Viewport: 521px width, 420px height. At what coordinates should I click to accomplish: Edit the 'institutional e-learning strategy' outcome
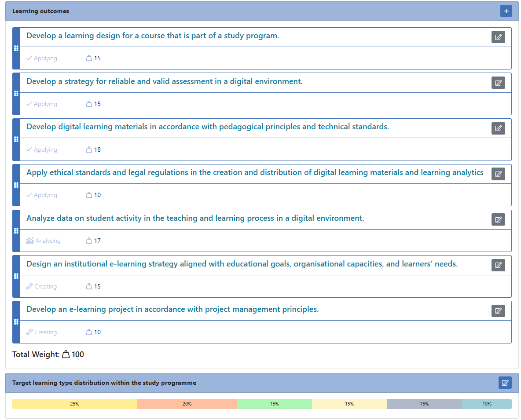[498, 265]
